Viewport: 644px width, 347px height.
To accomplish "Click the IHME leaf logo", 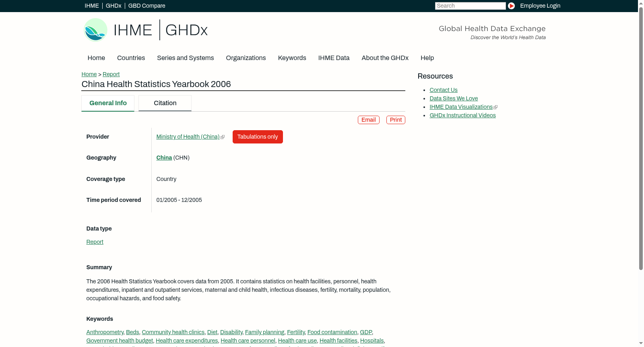I will coord(95,30).
